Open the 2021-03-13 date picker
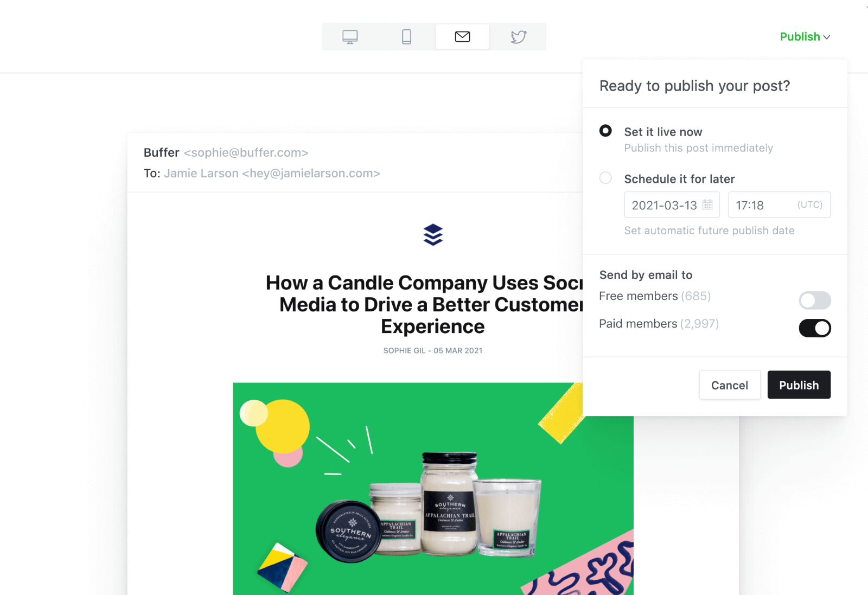868x595 pixels. point(672,205)
